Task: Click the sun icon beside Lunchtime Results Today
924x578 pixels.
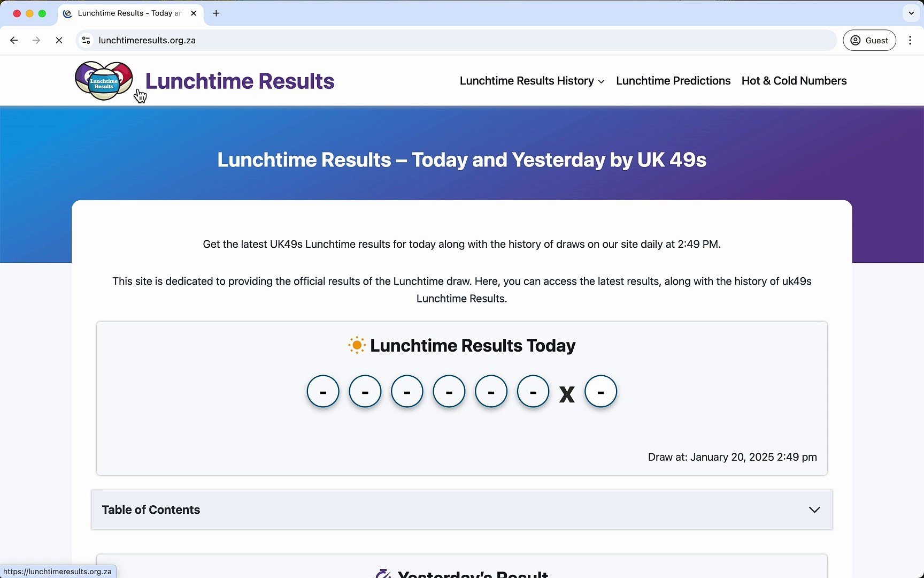Action: pyautogui.click(x=356, y=345)
